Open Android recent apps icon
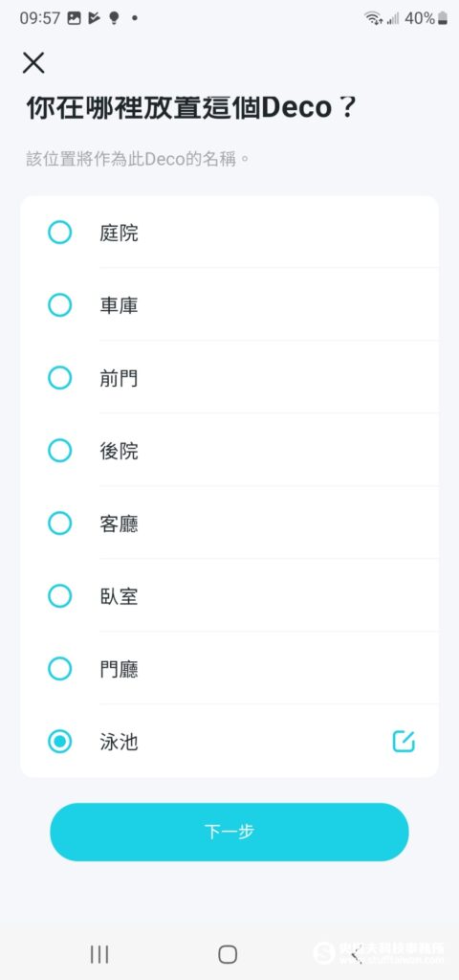 point(99,954)
